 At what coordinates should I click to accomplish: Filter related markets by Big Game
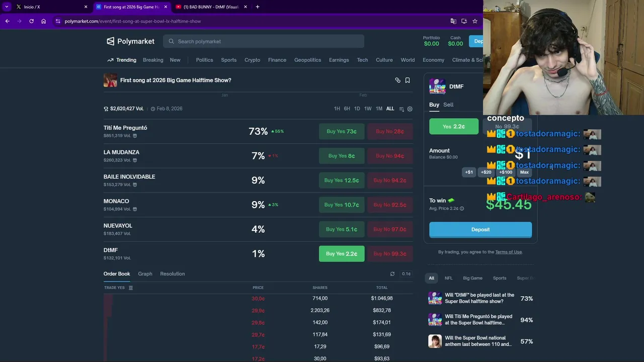click(472, 278)
